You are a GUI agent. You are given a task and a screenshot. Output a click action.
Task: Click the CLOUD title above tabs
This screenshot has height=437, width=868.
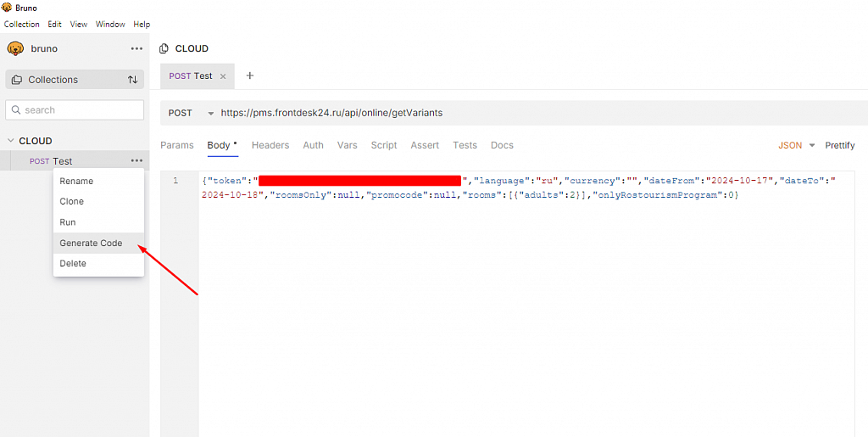pos(192,48)
